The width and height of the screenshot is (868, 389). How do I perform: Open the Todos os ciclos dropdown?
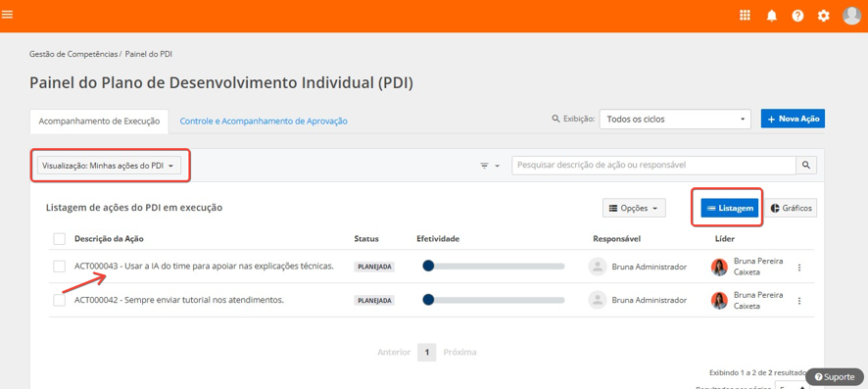pyautogui.click(x=675, y=119)
